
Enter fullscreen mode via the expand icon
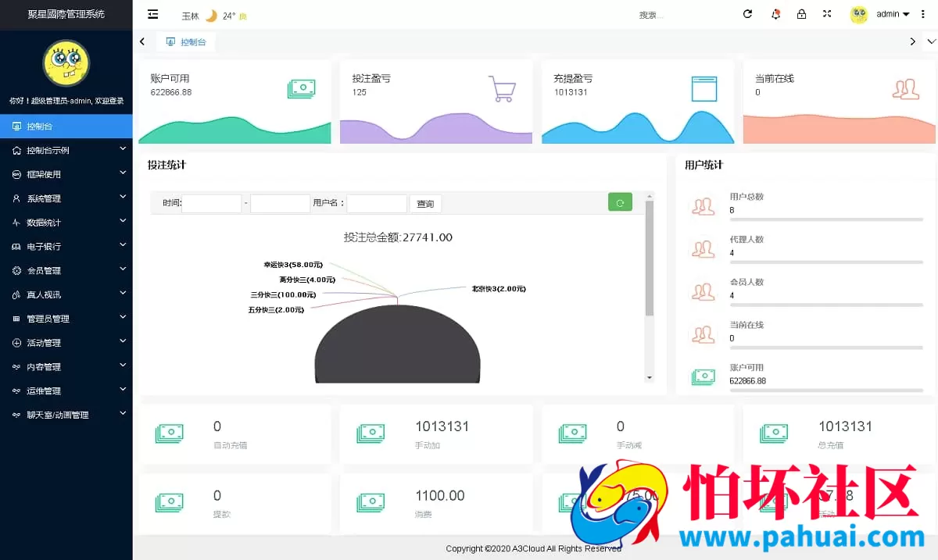click(x=827, y=15)
